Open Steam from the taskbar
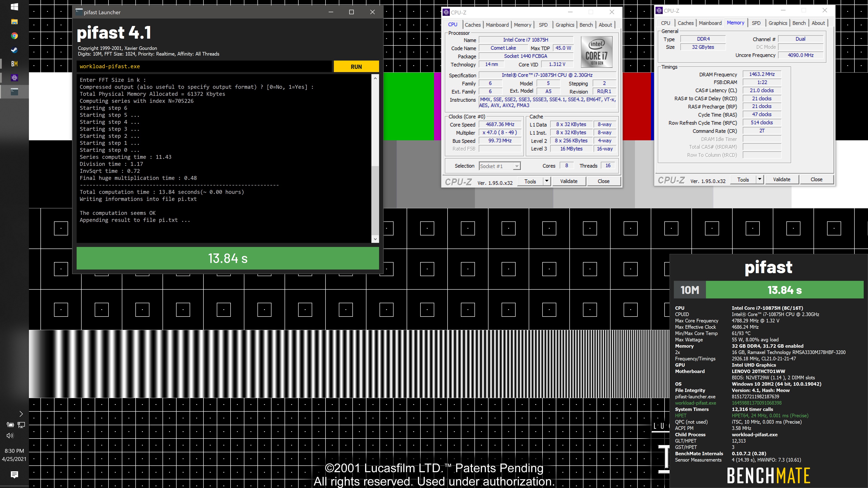Screen dimensions: 868x488 tap(14, 50)
